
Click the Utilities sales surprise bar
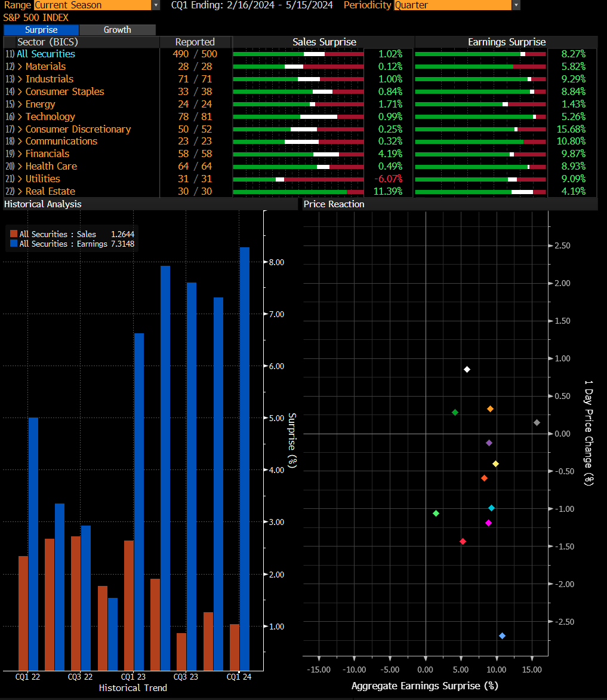coord(298,179)
